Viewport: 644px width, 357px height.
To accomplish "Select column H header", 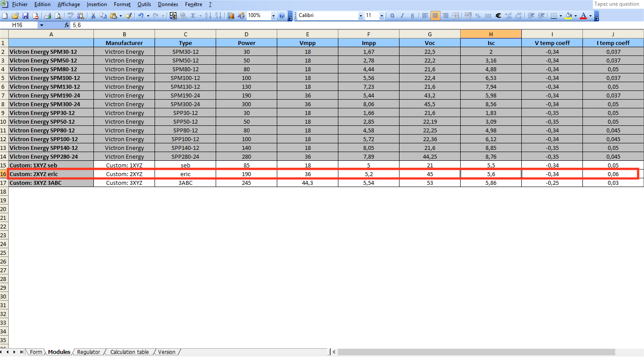I will (491, 34).
